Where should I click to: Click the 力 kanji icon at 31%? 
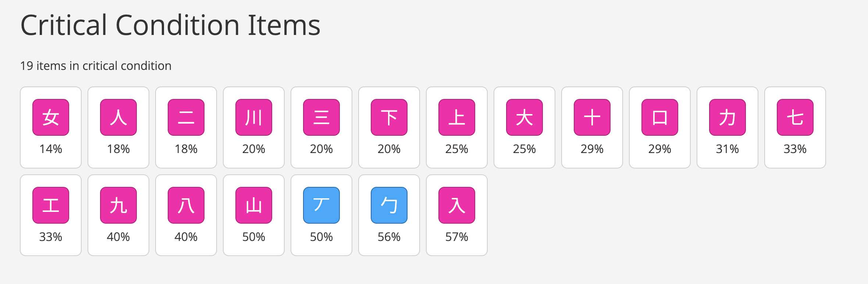tap(728, 117)
